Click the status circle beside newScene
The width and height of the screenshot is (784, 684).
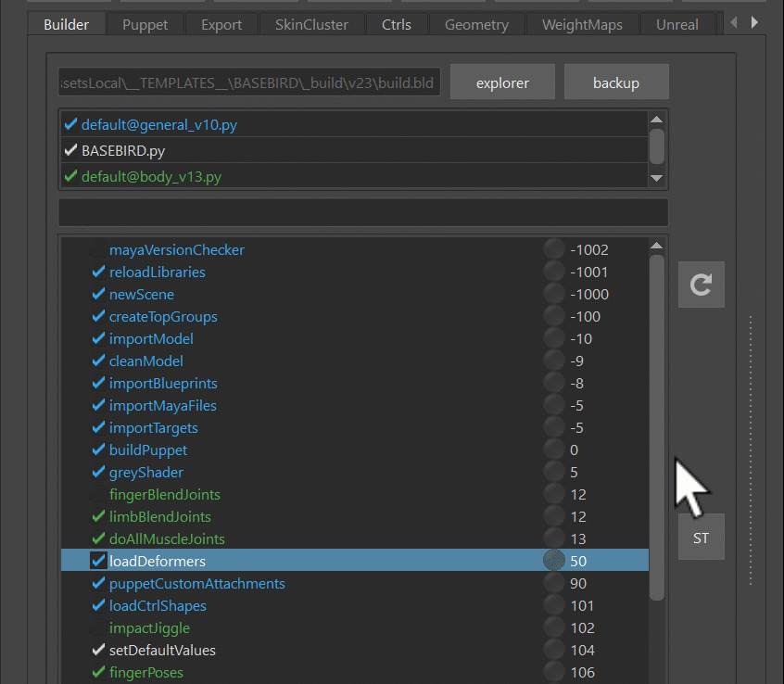[554, 294]
